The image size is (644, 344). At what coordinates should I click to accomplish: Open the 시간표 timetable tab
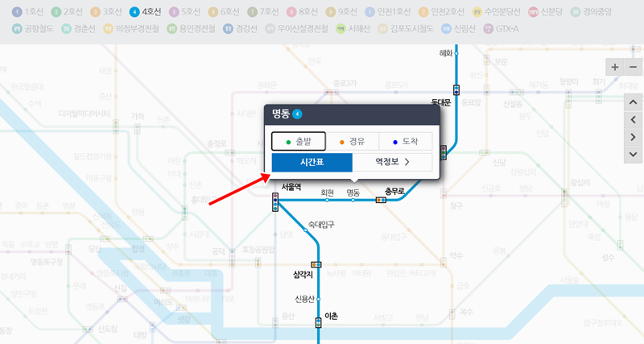tap(312, 162)
